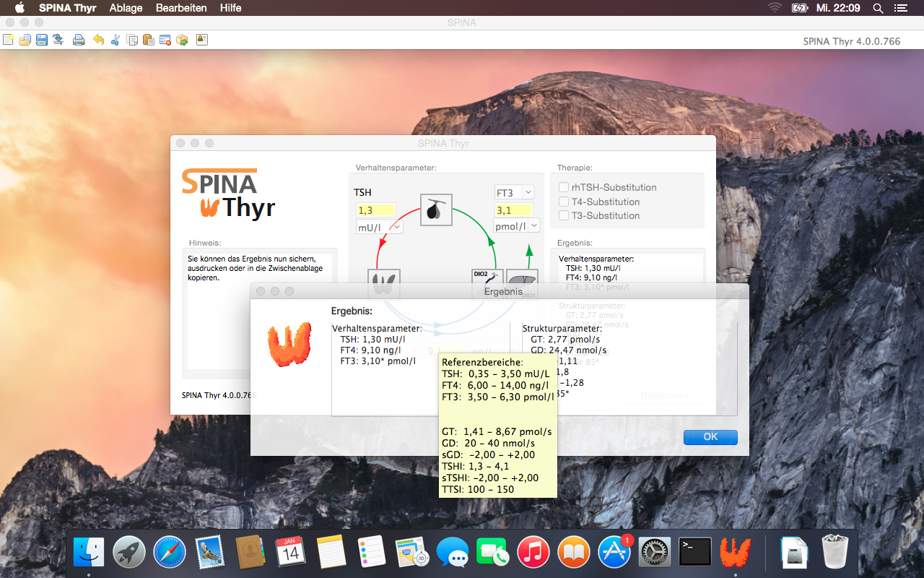924x578 pixels.
Task: Create a new case with the New toolbar icon
Action: [x=8, y=40]
